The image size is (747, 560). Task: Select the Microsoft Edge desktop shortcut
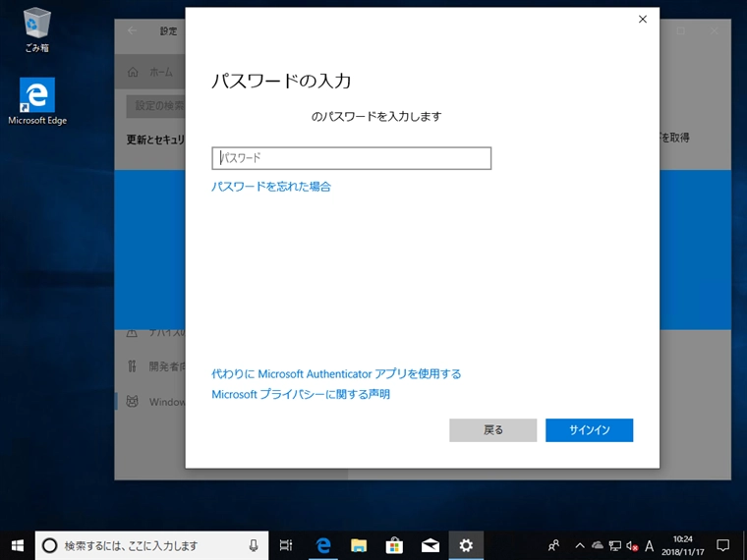click(x=37, y=101)
